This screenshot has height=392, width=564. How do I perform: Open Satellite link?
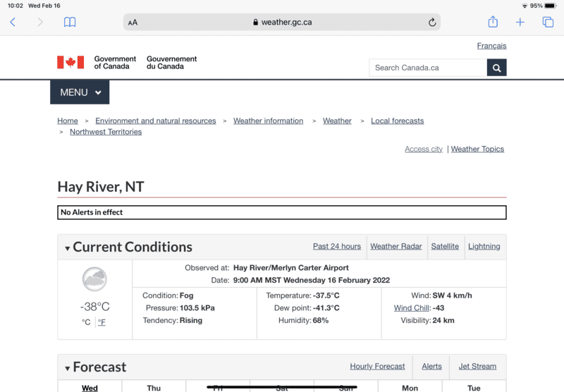(x=445, y=246)
